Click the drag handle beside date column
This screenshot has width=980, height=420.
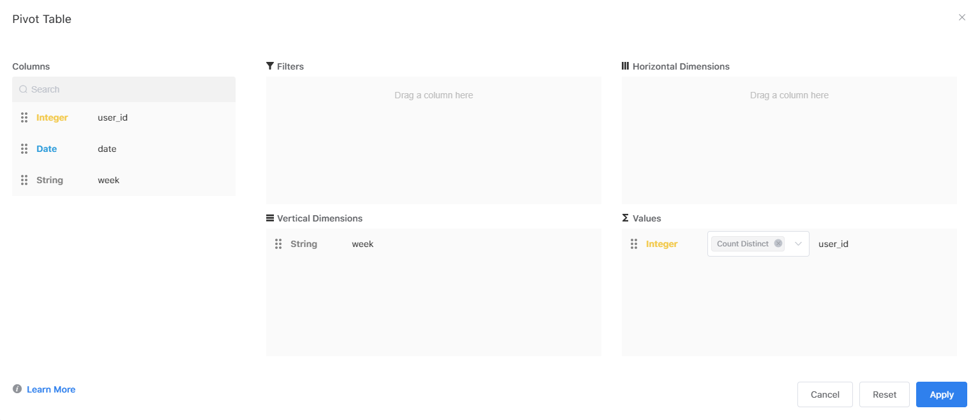click(x=24, y=148)
